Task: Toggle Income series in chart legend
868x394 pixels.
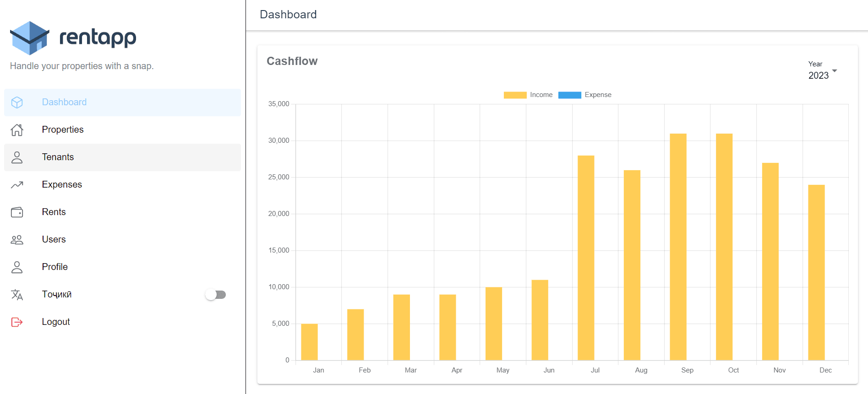Action: tap(528, 95)
